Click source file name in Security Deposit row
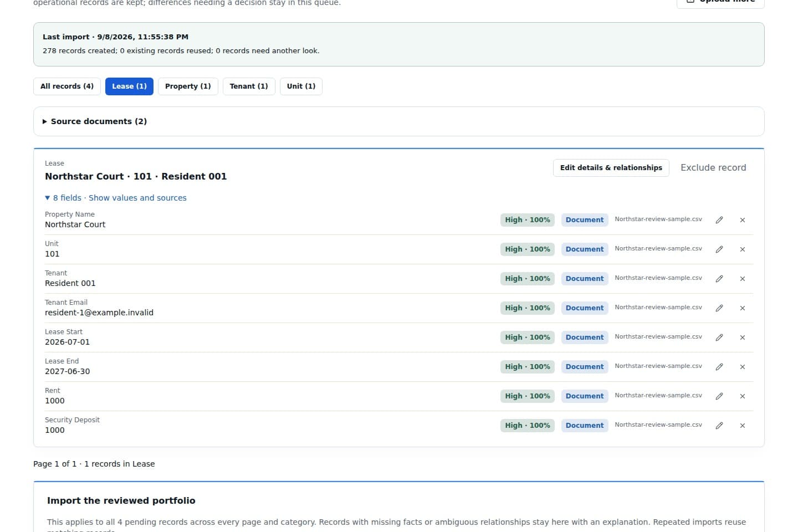The height and width of the screenshot is (532, 798). (x=658, y=425)
